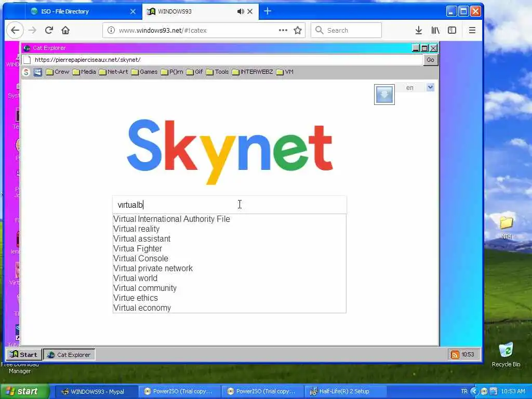Image resolution: width=532 pixels, height=399 pixels.
Task: Open the browser Library icon
Action: tap(435, 30)
